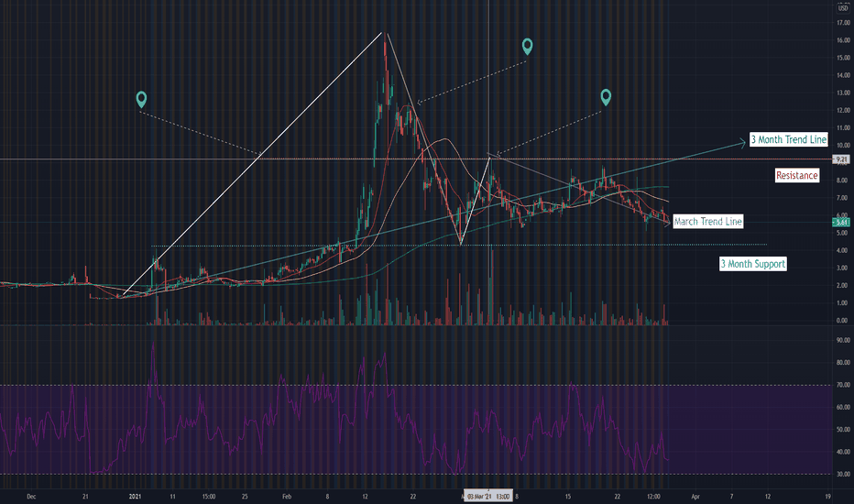The image size is (854, 504).
Task: Click the 4.00 price axis label
Action: pyautogui.click(x=843, y=251)
